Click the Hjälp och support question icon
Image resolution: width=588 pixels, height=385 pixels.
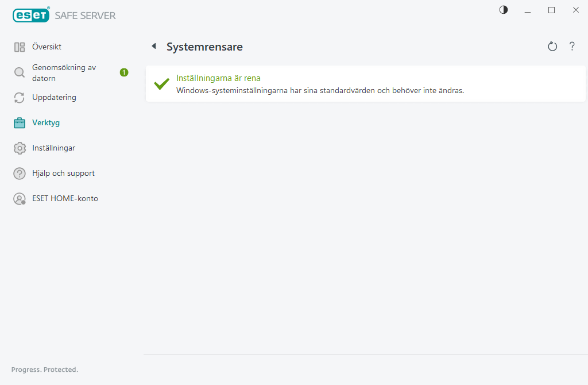click(x=19, y=173)
